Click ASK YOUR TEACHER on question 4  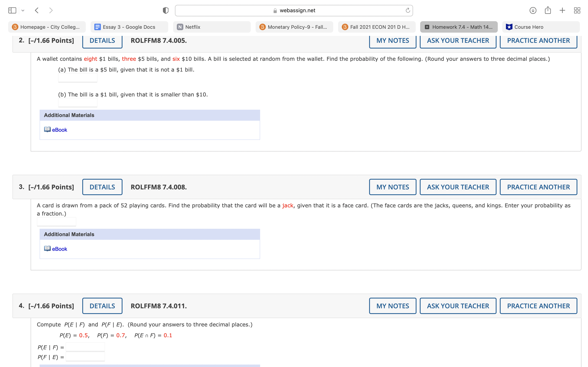coord(458,306)
